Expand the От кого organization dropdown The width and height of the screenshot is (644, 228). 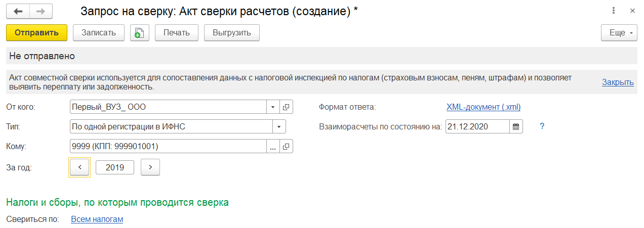[273, 107]
